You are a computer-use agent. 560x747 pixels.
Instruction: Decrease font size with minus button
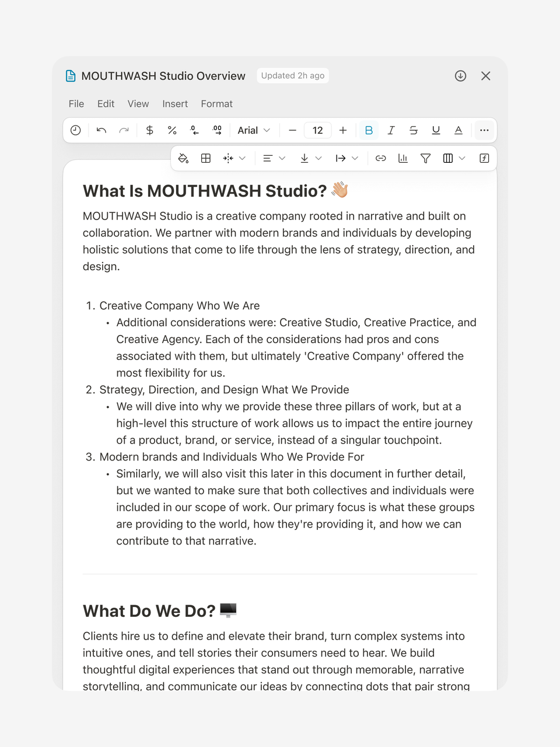click(293, 130)
